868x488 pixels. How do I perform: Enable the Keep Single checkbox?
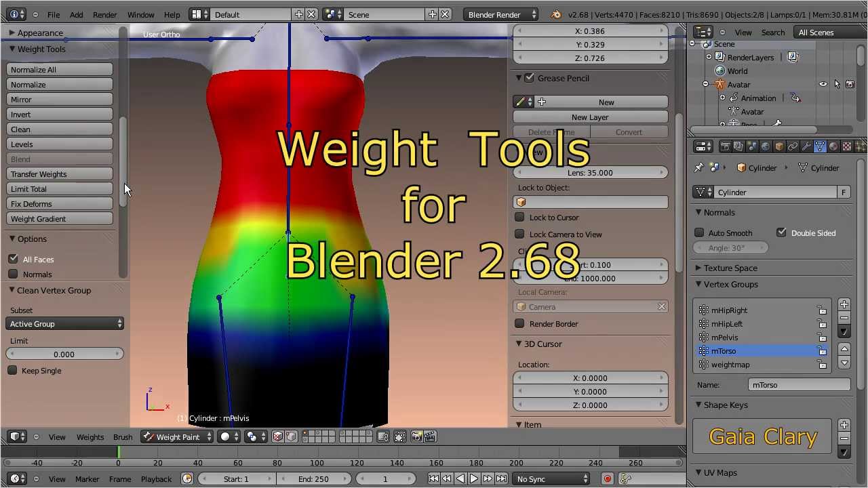point(12,370)
